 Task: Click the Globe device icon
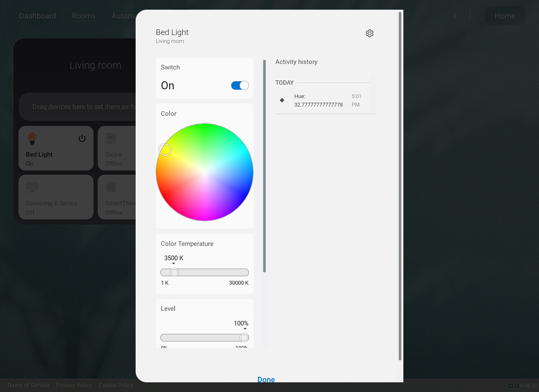click(111, 138)
